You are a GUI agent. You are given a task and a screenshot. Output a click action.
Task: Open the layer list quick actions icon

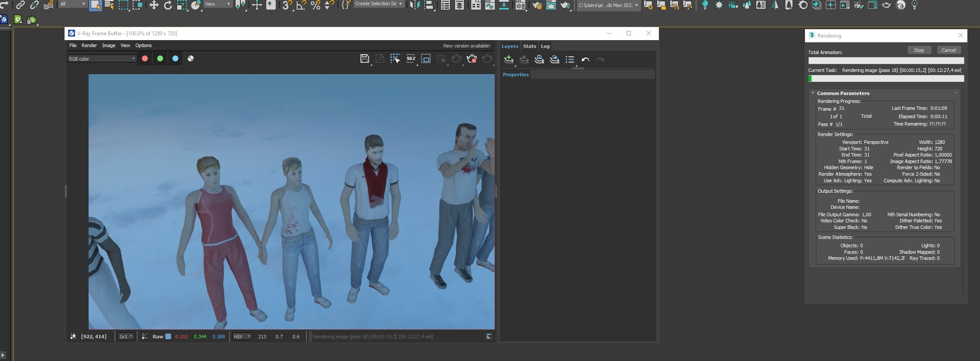click(570, 60)
